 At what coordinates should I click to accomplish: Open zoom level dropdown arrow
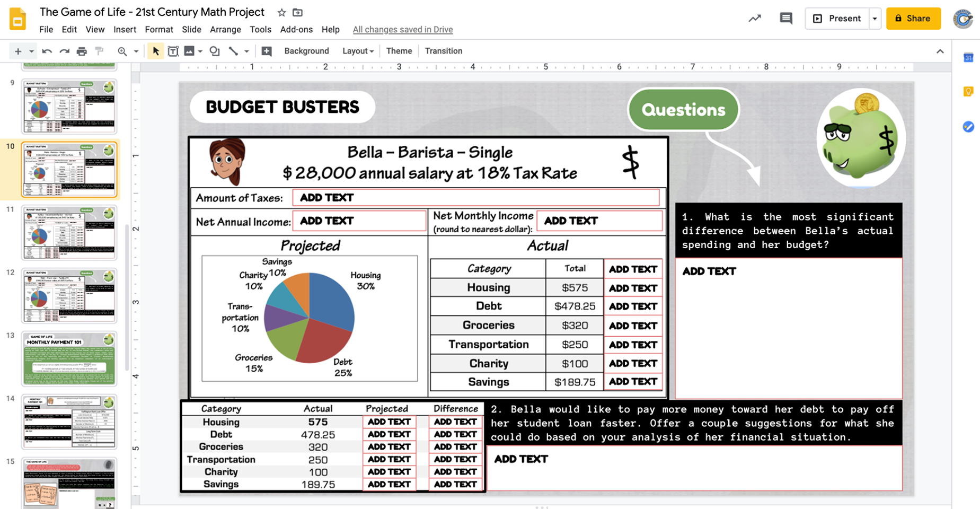tap(136, 51)
